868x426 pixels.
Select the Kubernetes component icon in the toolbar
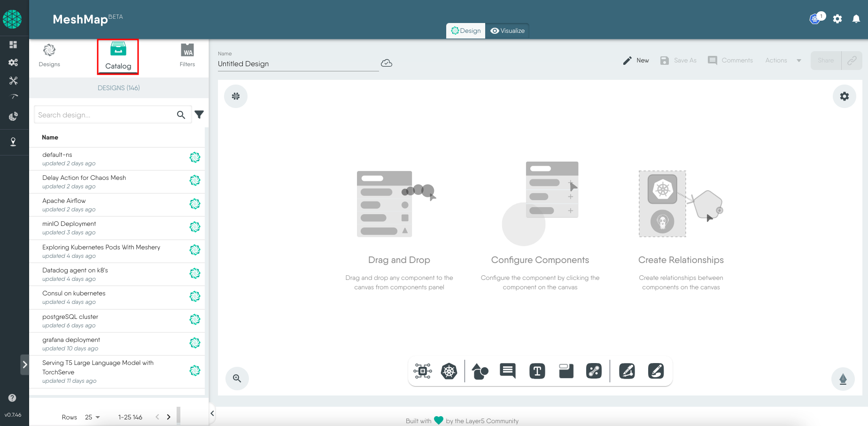pyautogui.click(x=449, y=371)
